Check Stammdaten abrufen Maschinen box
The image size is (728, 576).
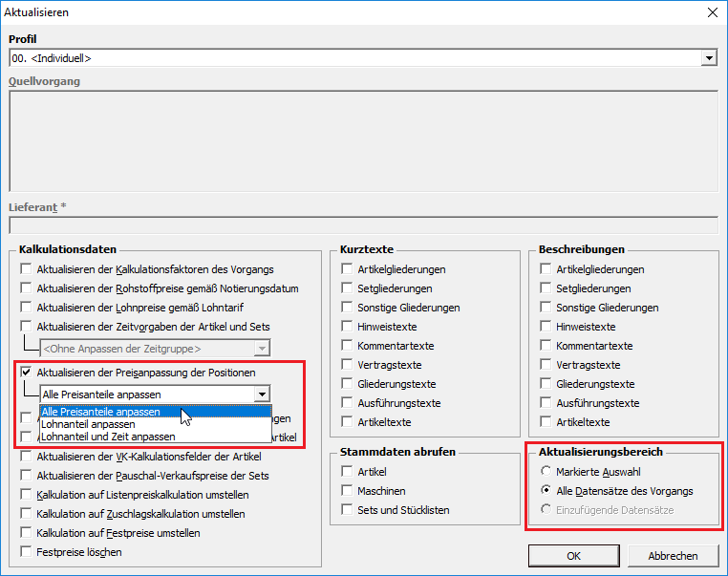click(349, 491)
